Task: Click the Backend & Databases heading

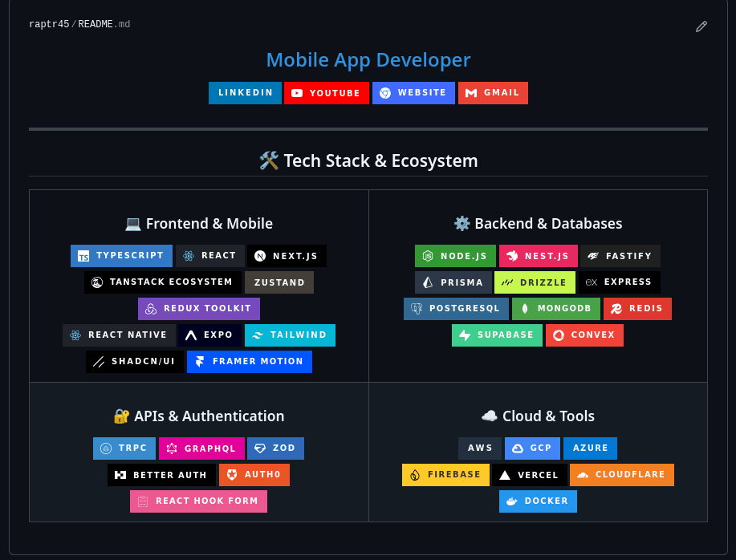Action: (x=538, y=224)
